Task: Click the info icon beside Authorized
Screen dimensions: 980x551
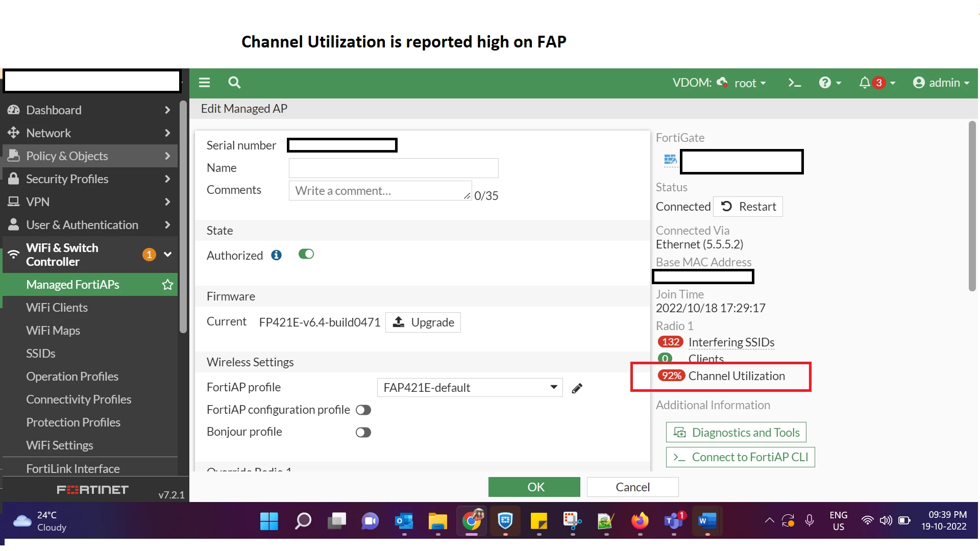Action: pos(276,255)
